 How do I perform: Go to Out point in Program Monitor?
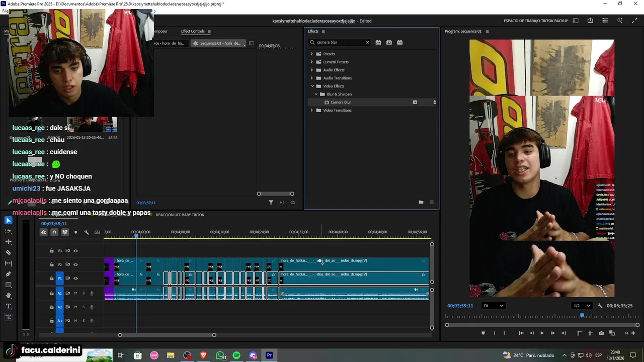(x=563, y=333)
